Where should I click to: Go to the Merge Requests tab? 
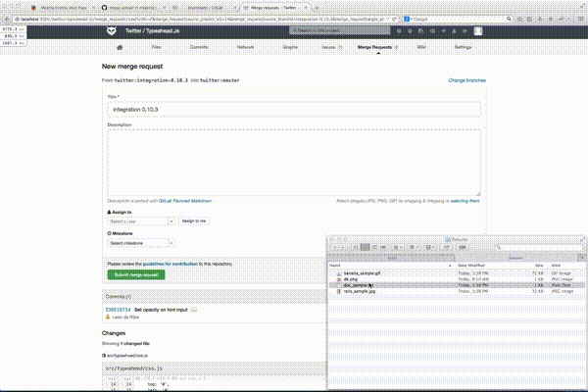377,46
